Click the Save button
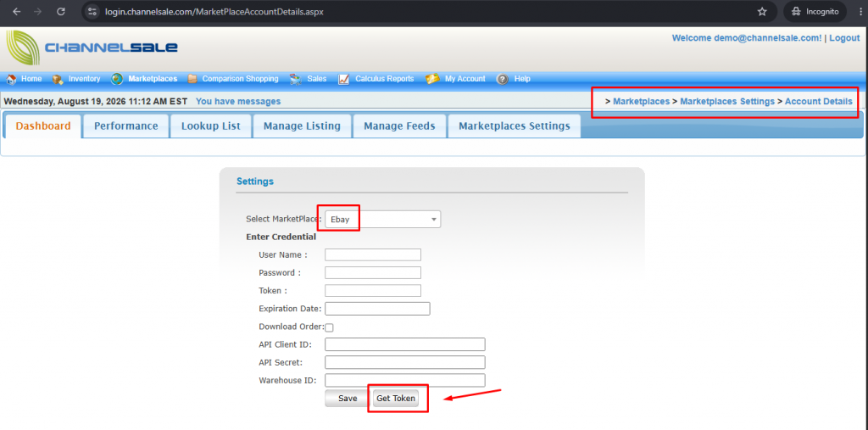The height and width of the screenshot is (430, 868). point(348,399)
